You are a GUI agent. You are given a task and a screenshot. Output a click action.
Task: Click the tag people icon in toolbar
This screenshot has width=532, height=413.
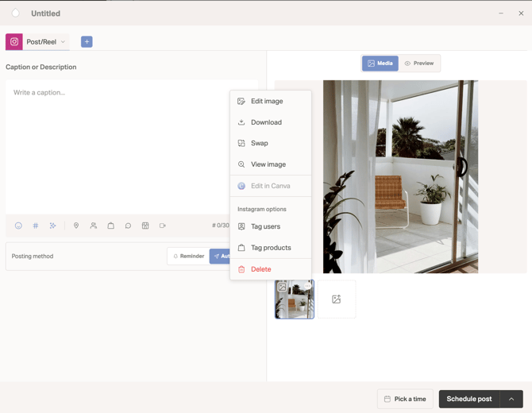tap(94, 226)
